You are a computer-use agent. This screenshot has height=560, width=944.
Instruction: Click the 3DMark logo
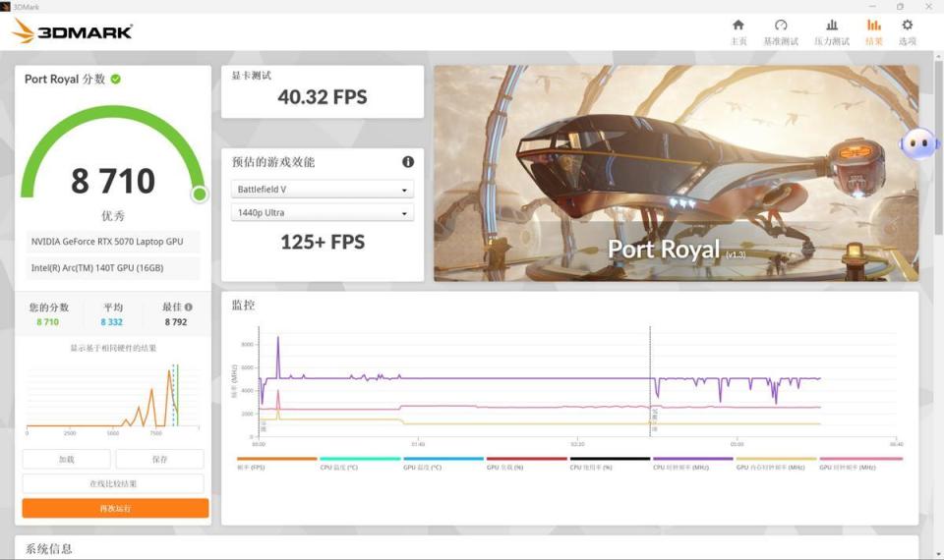point(73,31)
